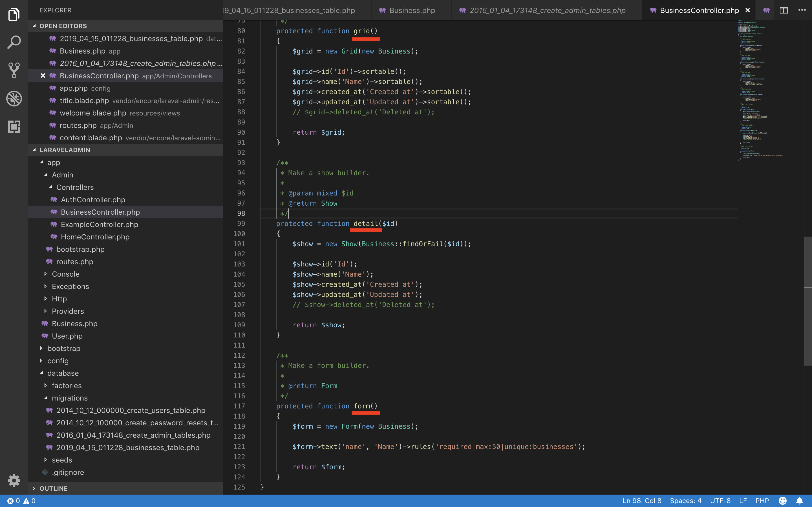Switch to 2016_01_04_173148_create_admin_tables.php tab

coord(547,10)
